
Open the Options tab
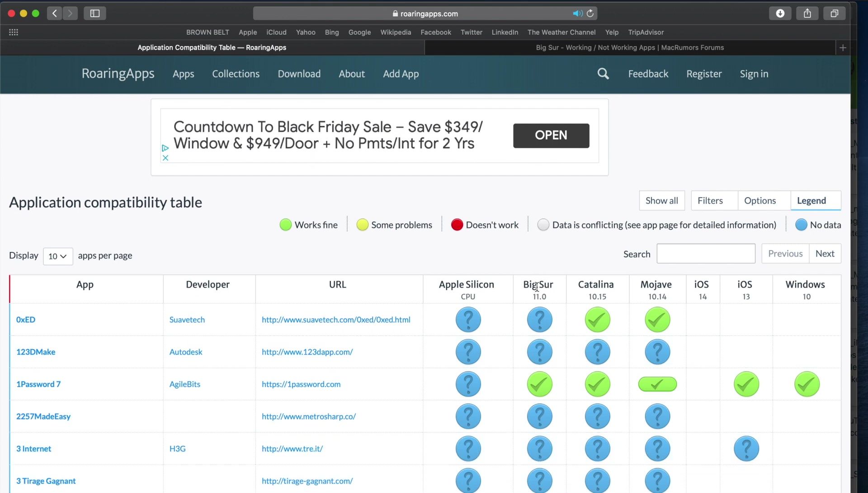pos(764,200)
